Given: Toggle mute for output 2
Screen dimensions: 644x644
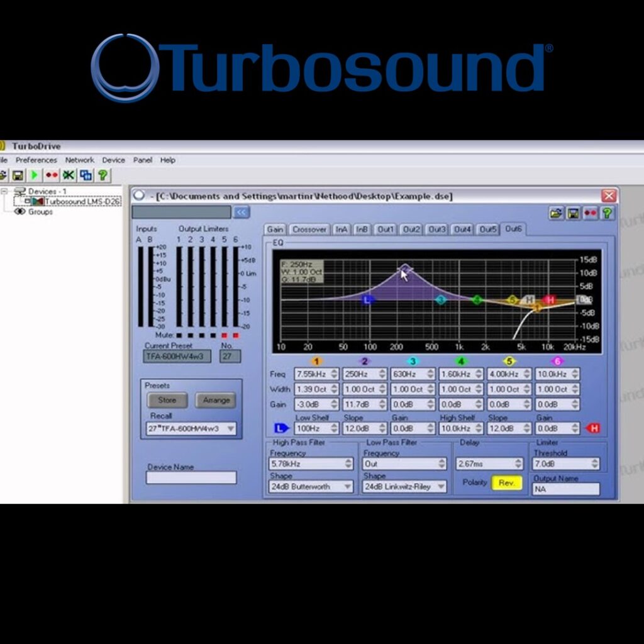Looking at the screenshot, I should (190, 336).
